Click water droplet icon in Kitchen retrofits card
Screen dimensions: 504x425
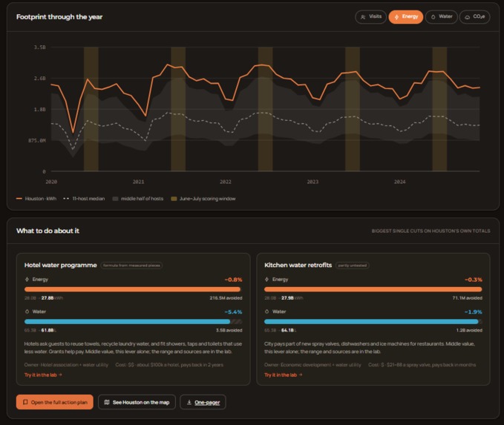click(x=266, y=312)
